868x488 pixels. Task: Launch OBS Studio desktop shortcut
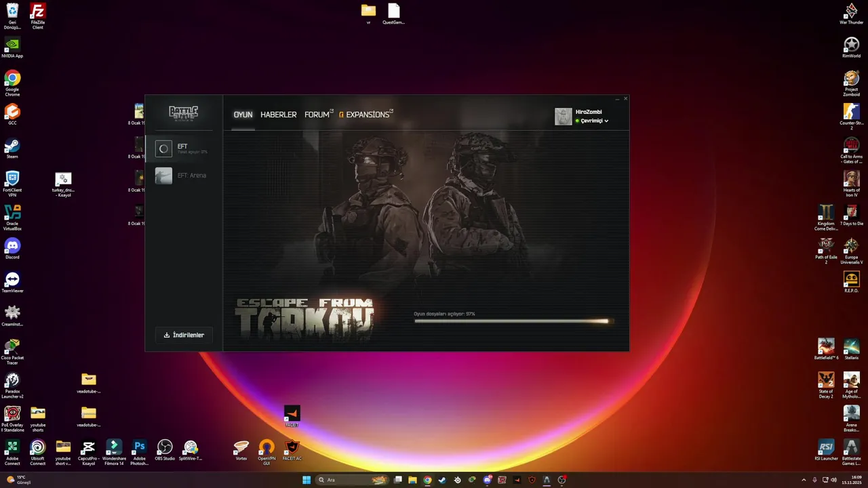165,451
